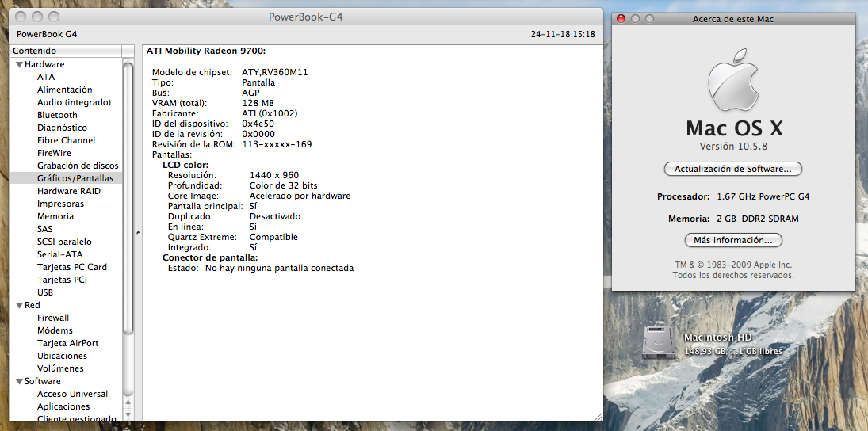
Task: Collapse the Red section triangle
Action: pyautogui.click(x=19, y=305)
